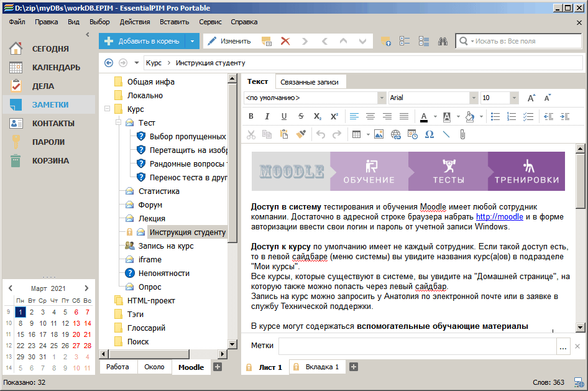Select the Запись на курс note
The height and width of the screenshot is (391, 588).
point(166,246)
